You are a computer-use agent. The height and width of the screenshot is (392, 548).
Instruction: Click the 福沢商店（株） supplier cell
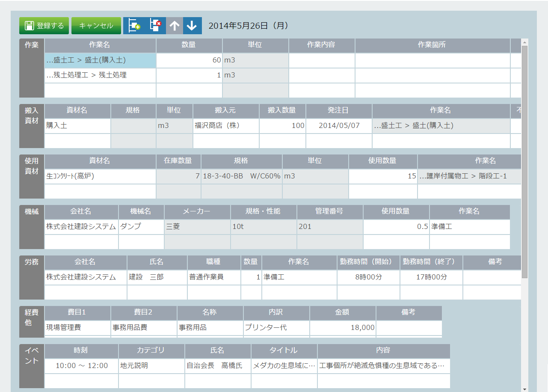pos(226,126)
